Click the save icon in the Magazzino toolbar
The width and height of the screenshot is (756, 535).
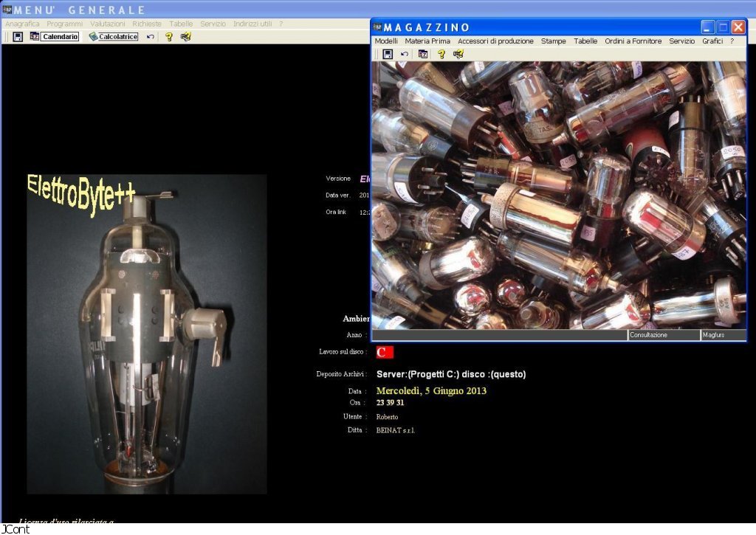point(387,54)
